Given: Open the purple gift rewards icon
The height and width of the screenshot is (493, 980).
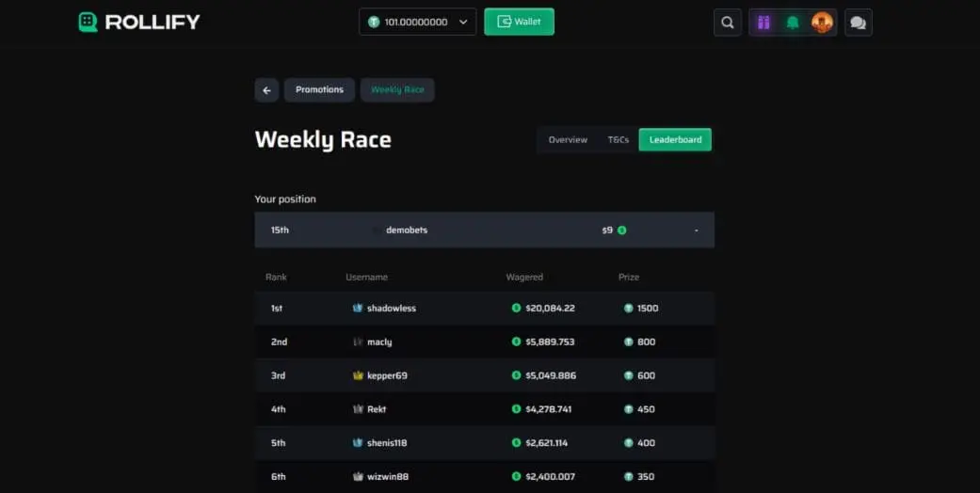Looking at the screenshot, I should (763, 23).
